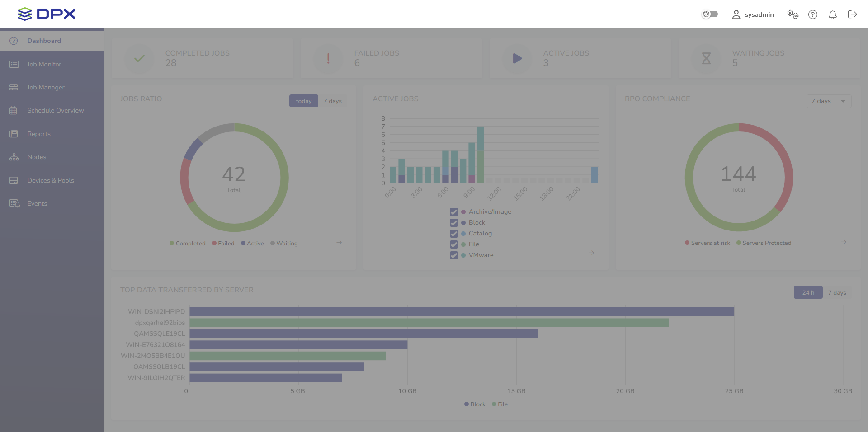This screenshot has height=432, width=868.
Task: Open Schedule Overview page
Action: click(x=55, y=111)
